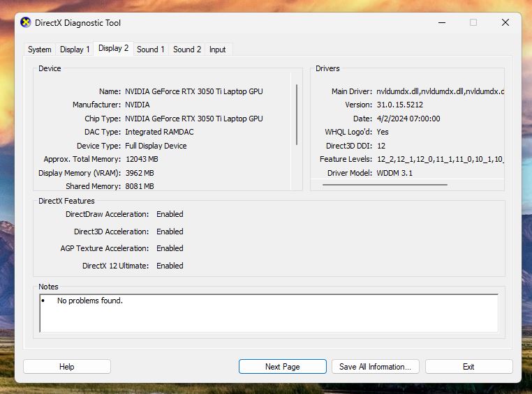Click the device Name value text
This screenshot has width=532, height=394.
(193, 91)
